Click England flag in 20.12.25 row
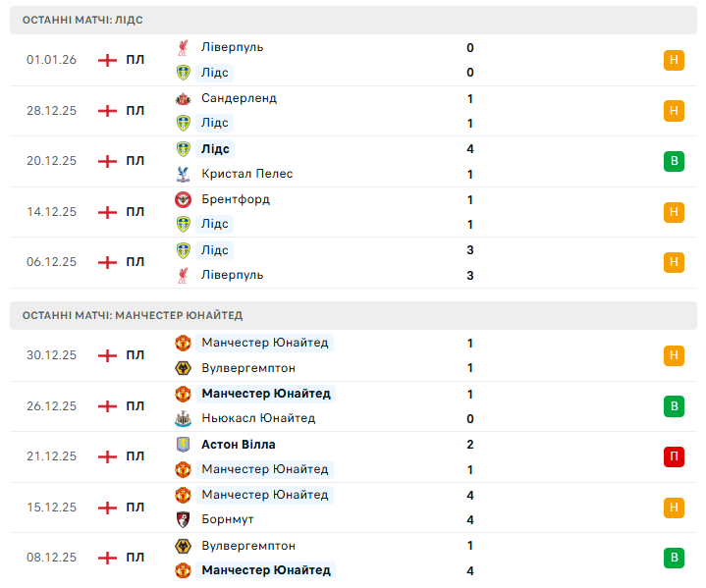This screenshot has width=706, height=588. [x=107, y=161]
